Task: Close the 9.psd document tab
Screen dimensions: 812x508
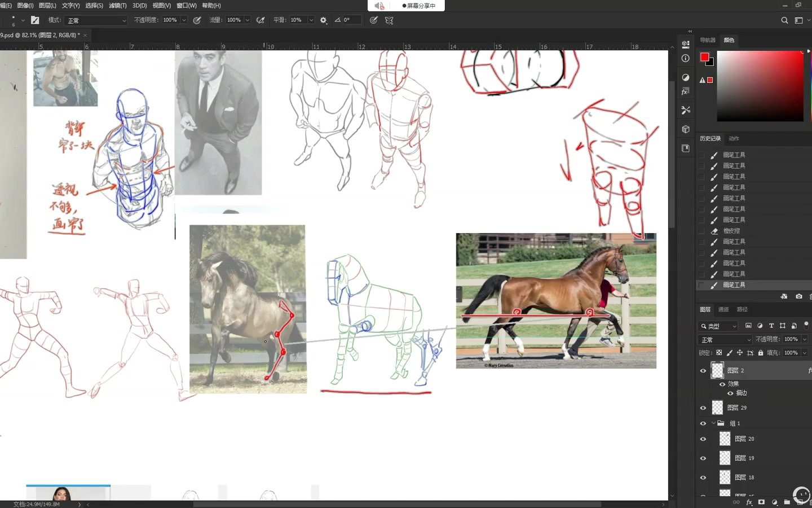Action: coord(85,35)
